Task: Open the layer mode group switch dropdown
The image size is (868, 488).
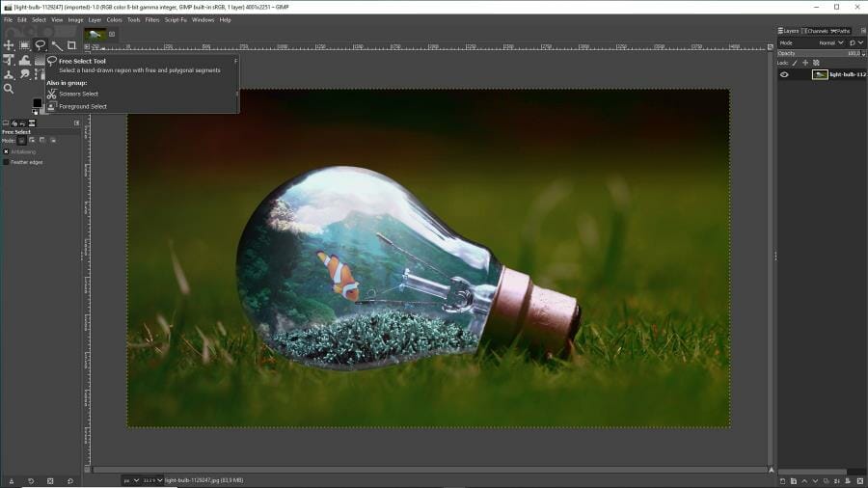Action: pyautogui.click(x=856, y=42)
